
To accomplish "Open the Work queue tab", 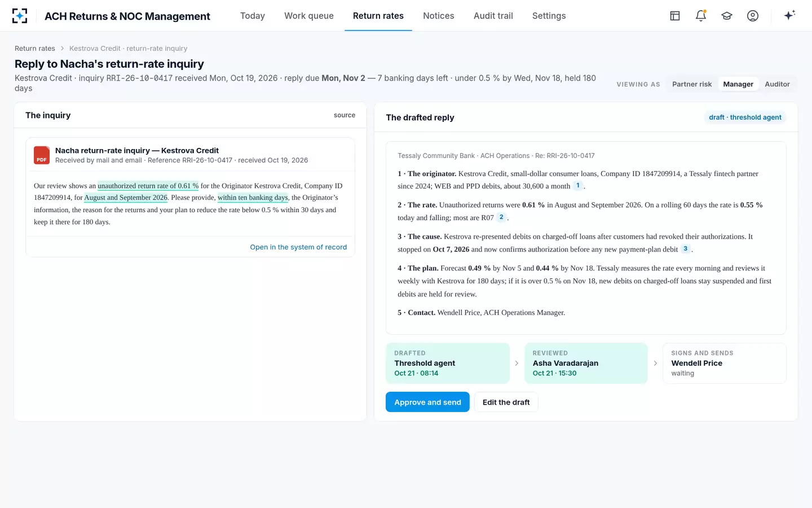I will coord(309,16).
